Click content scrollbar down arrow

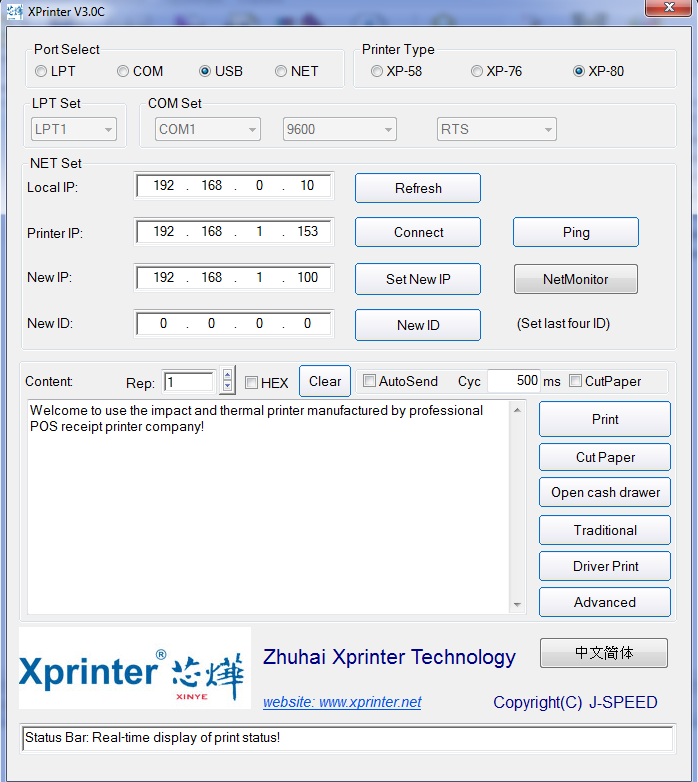pos(517,604)
